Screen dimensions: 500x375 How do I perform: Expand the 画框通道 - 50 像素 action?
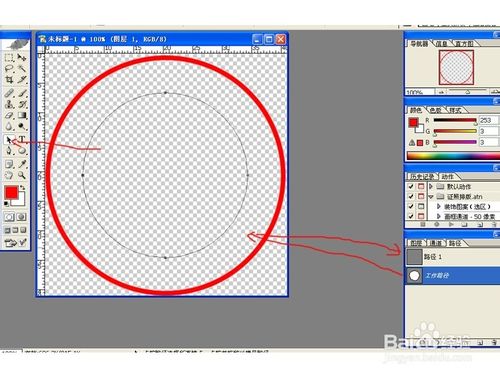[439, 216]
